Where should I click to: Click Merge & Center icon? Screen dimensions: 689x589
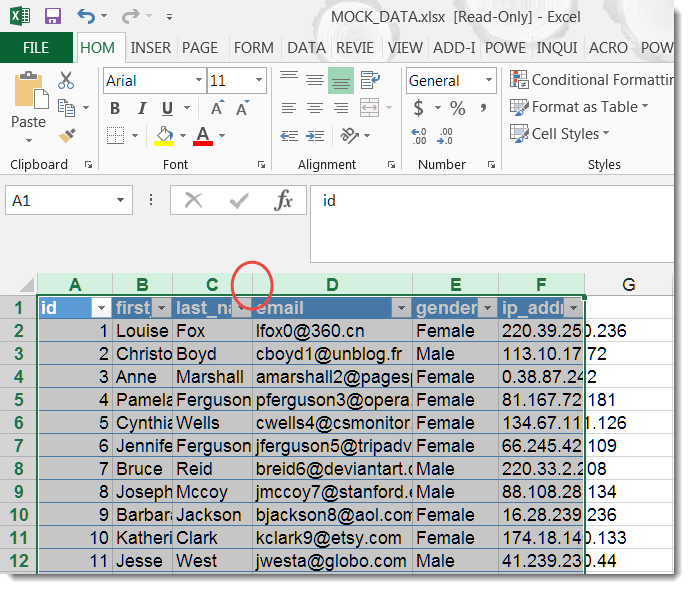370,108
